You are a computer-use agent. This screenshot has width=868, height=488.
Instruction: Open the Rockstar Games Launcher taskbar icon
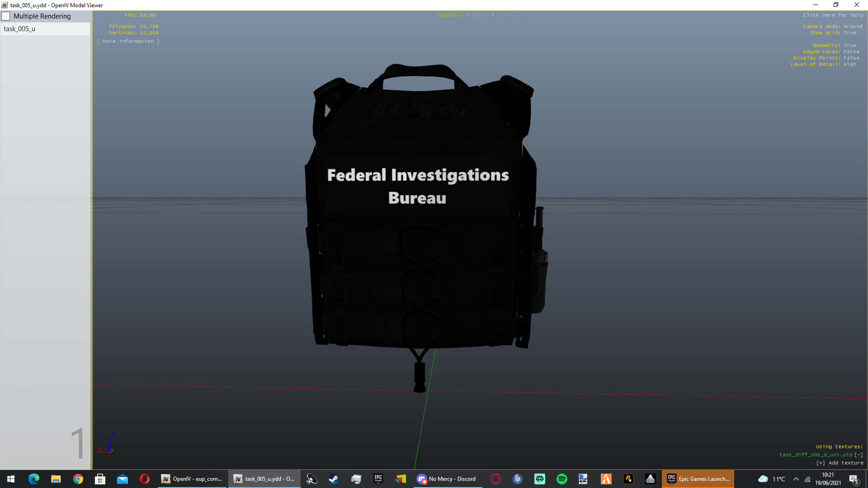[x=628, y=479]
